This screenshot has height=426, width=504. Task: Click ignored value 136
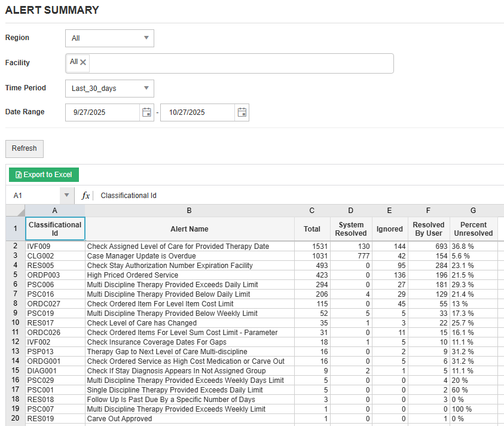coord(390,275)
